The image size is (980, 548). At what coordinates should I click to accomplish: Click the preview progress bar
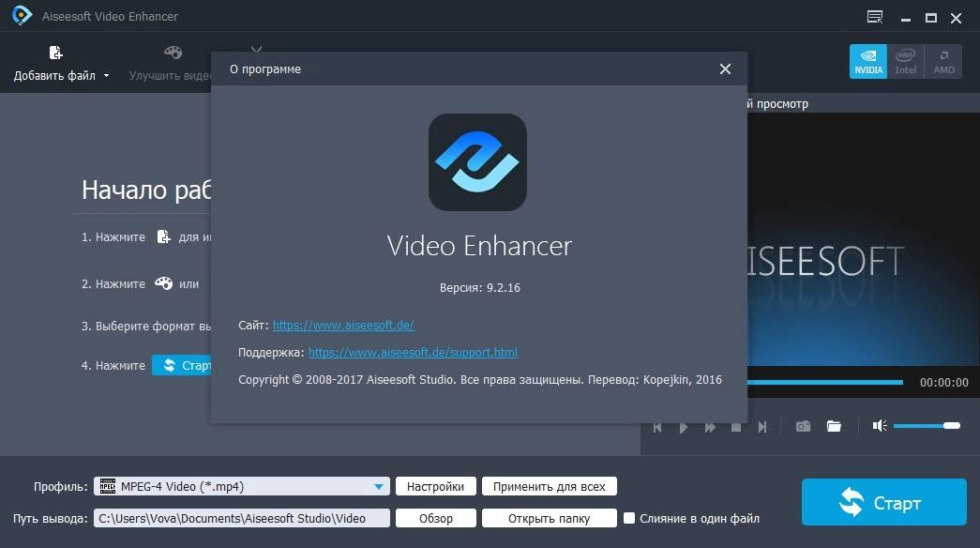point(825,382)
